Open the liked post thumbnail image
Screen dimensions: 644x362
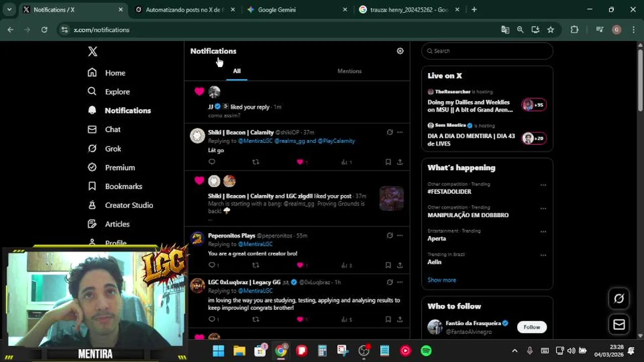391,198
